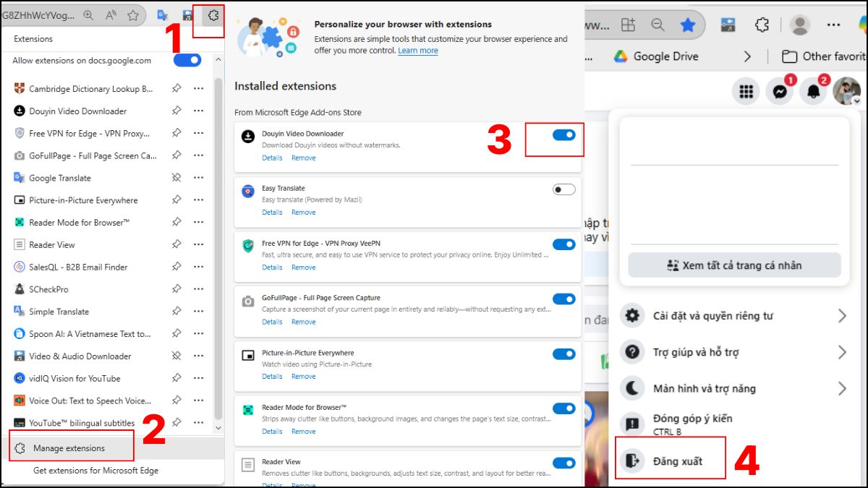Click Details link under Free VPN for Edge
Viewport: 868px width, 488px height.
(272, 267)
